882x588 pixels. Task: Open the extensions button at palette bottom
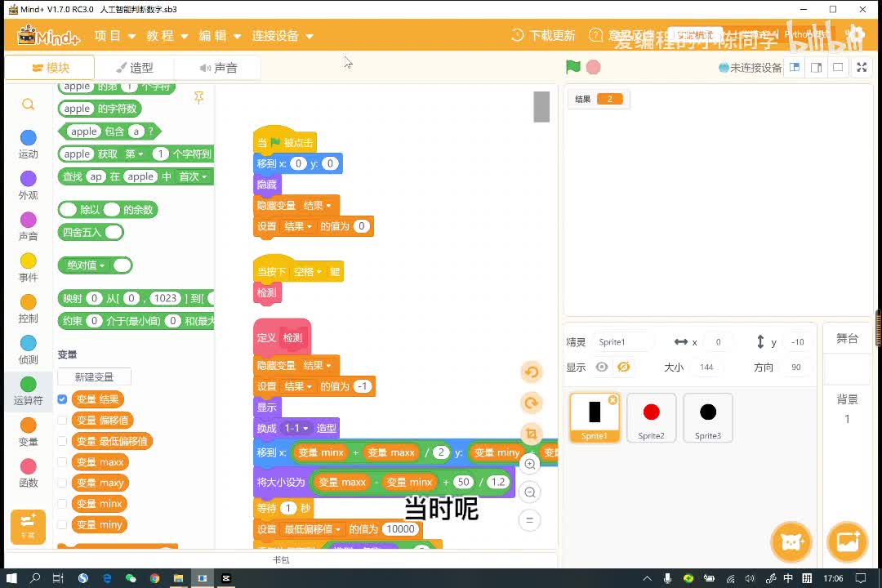(x=28, y=527)
